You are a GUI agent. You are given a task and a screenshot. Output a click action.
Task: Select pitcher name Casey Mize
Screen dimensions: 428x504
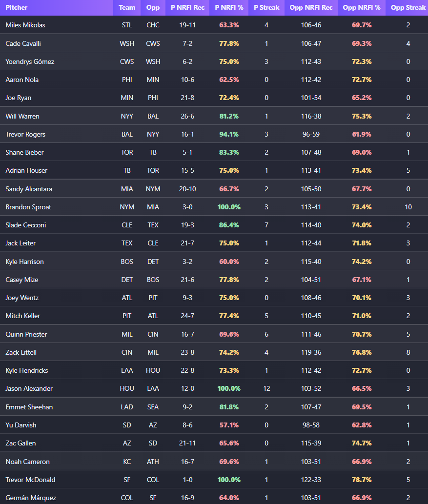22,280
